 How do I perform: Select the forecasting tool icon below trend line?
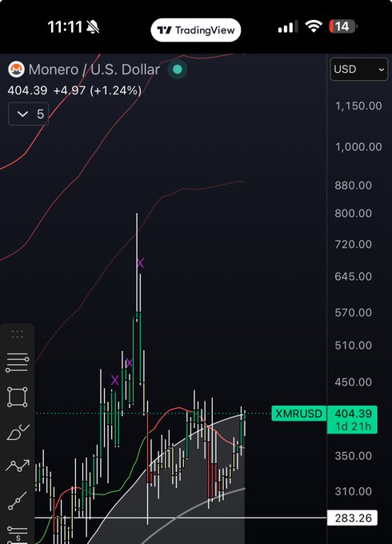[17, 534]
